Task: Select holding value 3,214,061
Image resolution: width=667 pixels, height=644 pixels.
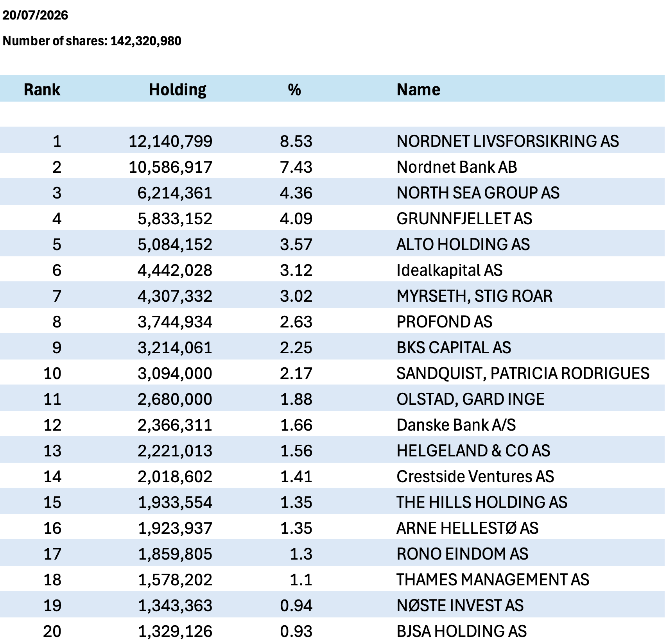Action: (x=175, y=347)
